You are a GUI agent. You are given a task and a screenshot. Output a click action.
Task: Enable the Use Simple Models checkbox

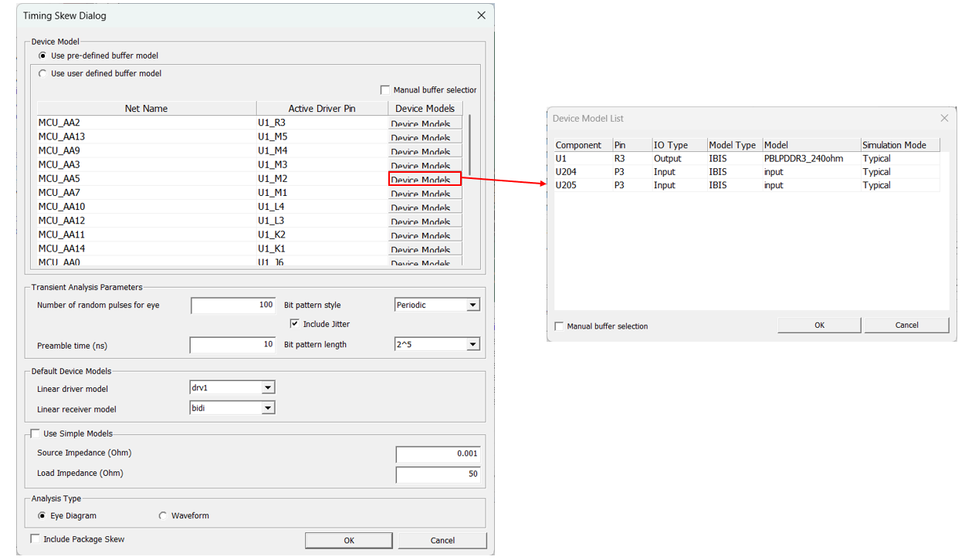click(x=35, y=433)
